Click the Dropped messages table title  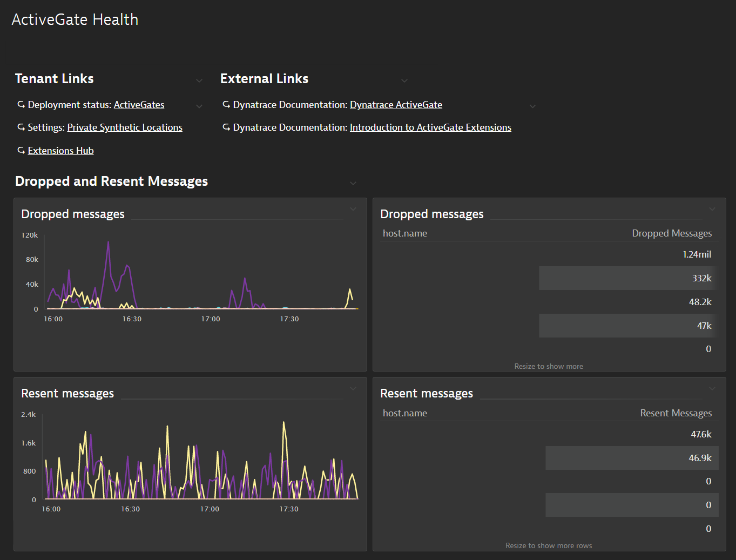pos(432,214)
